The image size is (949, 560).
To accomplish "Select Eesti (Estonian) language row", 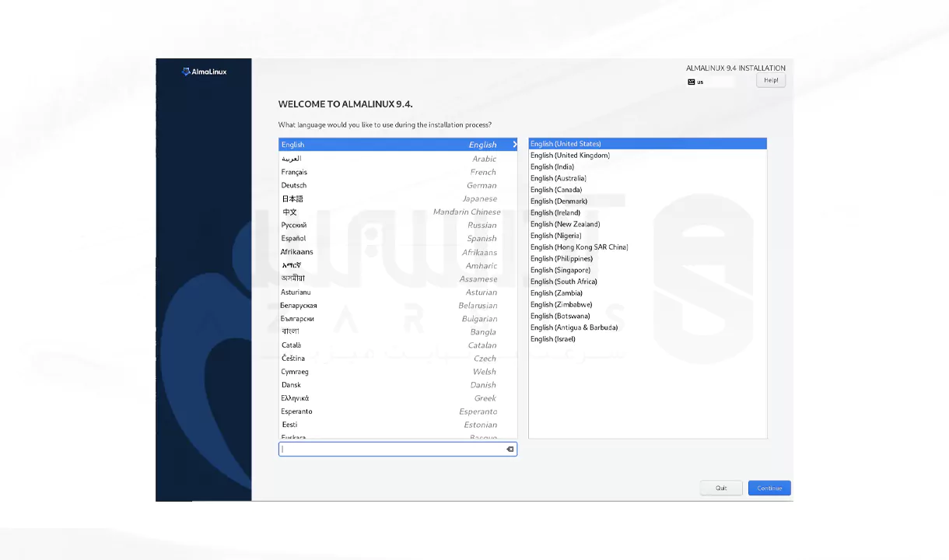I will pos(397,425).
